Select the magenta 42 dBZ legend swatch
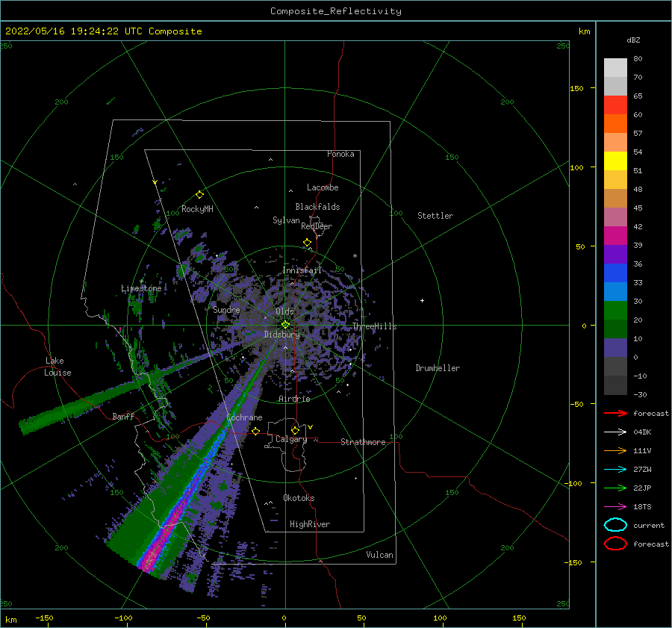Image resolution: width=672 pixels, height=628 pixels. [x=615, y=236]
